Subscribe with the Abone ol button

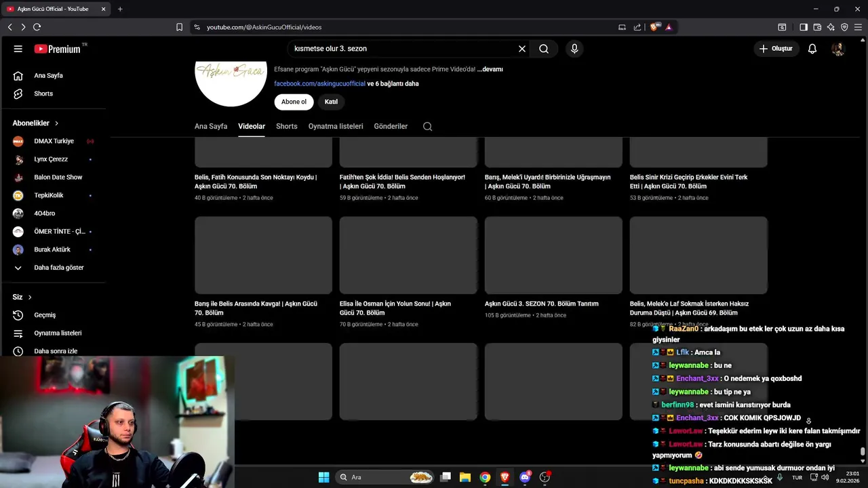(x=294, y=102)
